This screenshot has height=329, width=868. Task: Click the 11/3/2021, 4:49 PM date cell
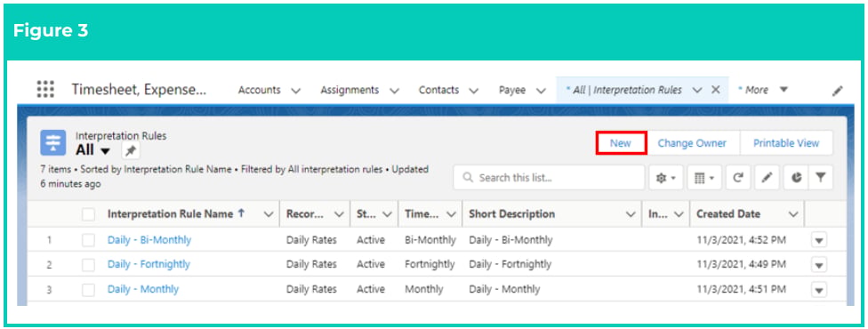(741, 265)
